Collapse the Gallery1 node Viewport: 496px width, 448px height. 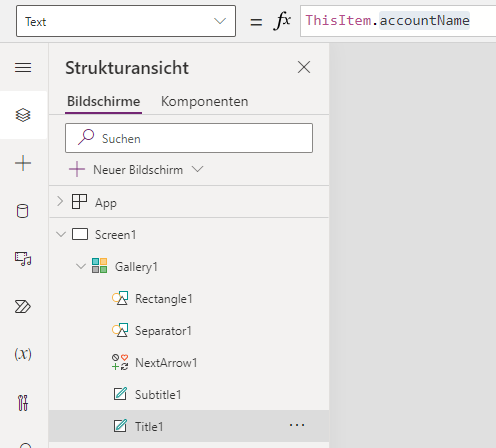[81, 266]
